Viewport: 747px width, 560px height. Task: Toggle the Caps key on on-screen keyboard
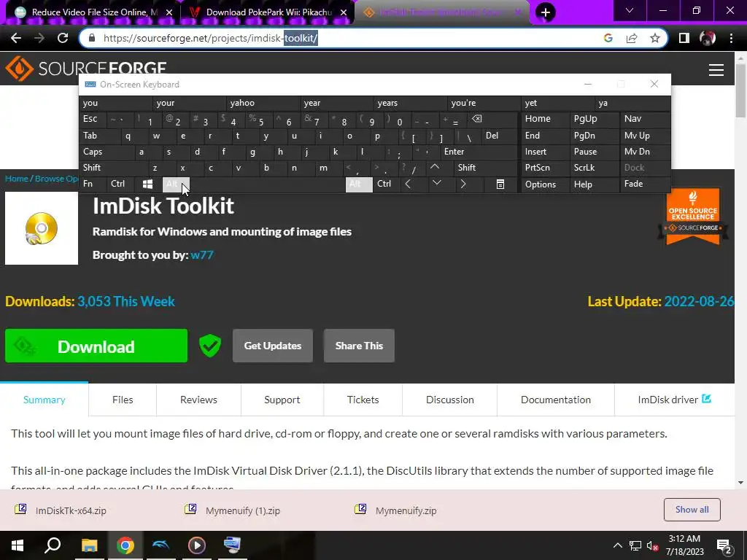[x=107, y=152]
